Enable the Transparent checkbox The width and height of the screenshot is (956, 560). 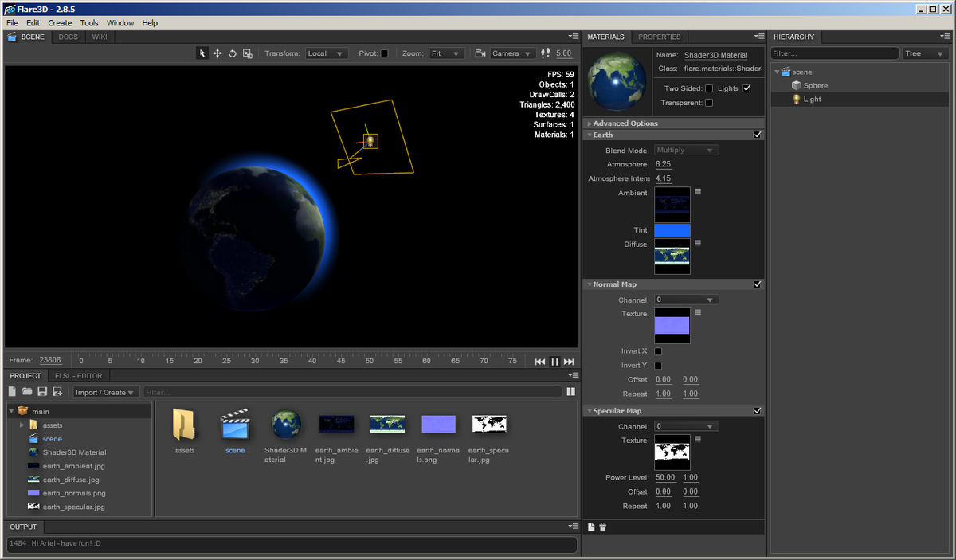709,103
